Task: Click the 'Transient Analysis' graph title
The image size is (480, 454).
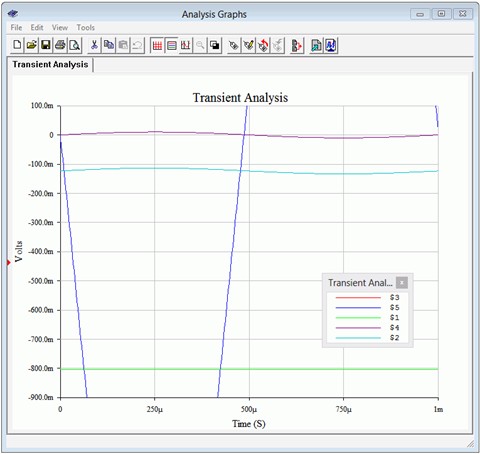Action: 240,98
